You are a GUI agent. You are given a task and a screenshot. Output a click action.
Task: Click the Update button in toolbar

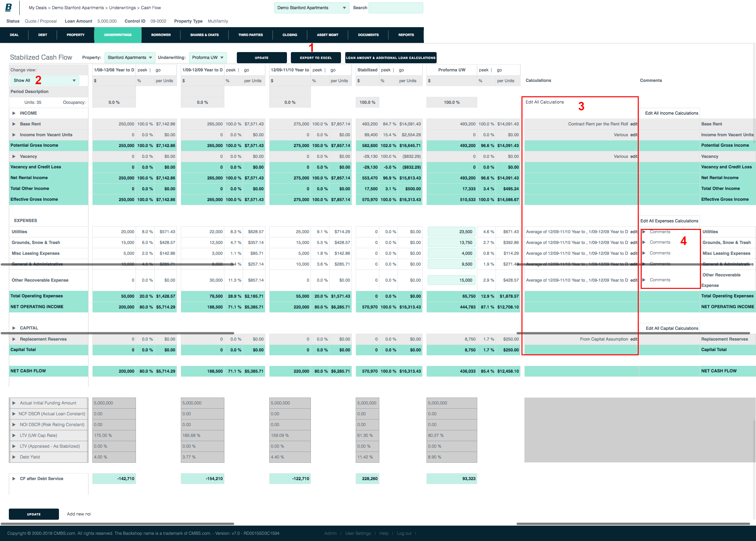pos(262,57)
